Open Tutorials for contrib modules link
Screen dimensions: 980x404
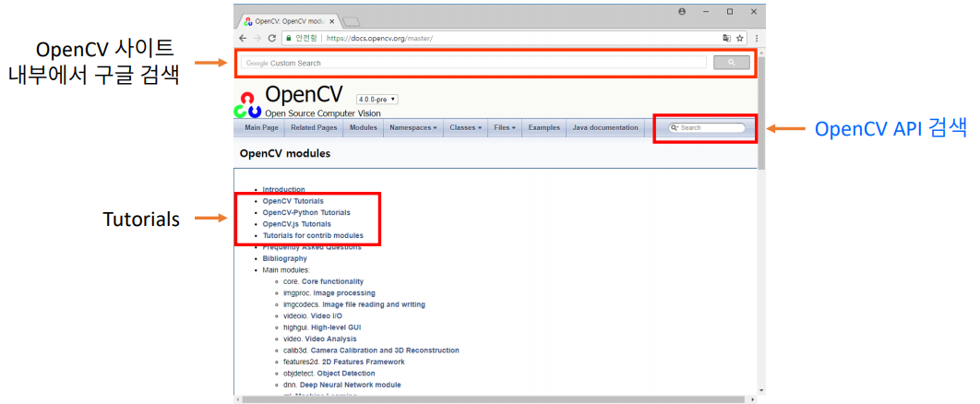(313, 235)
